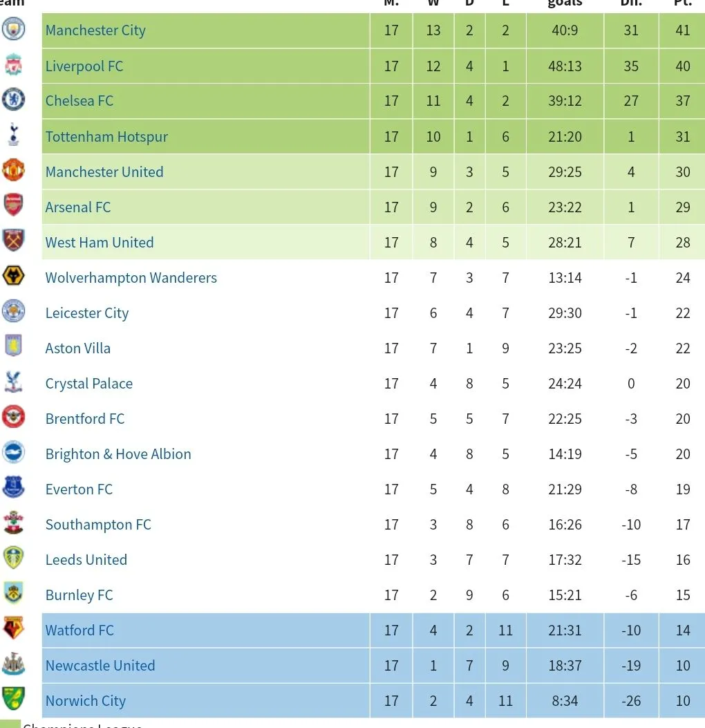Click Leeds United's points value 16
This screenshot has width=705, height=728.
point(683,560)
